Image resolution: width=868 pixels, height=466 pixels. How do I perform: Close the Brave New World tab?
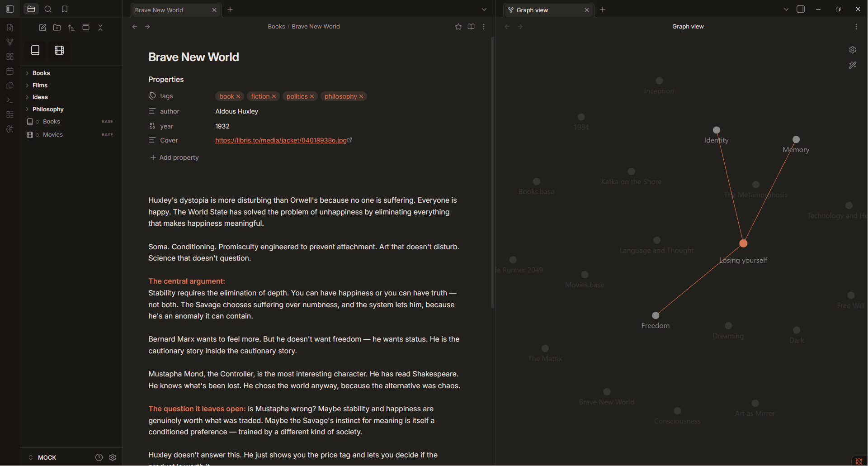point(214,10)
